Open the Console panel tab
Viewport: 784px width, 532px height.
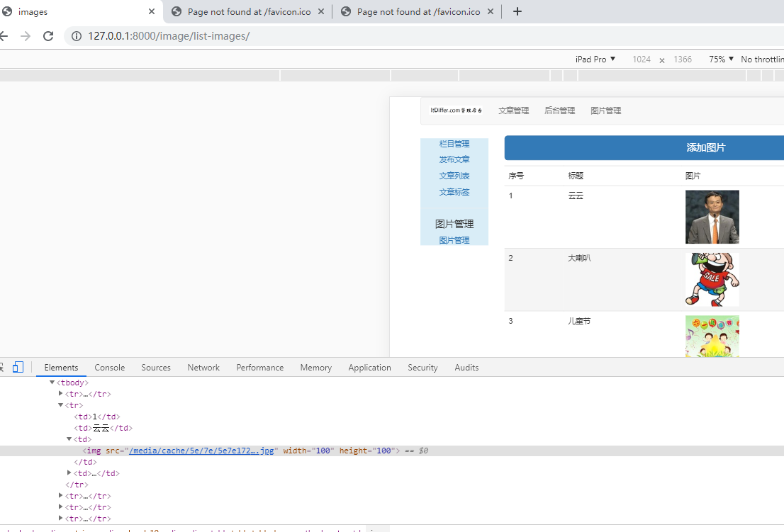tap(109, 367)
